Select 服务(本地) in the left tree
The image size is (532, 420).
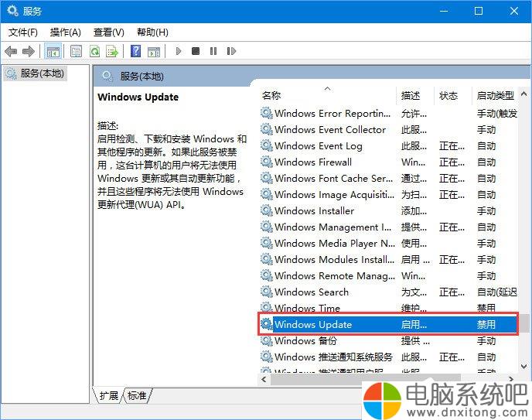(36, 73)
